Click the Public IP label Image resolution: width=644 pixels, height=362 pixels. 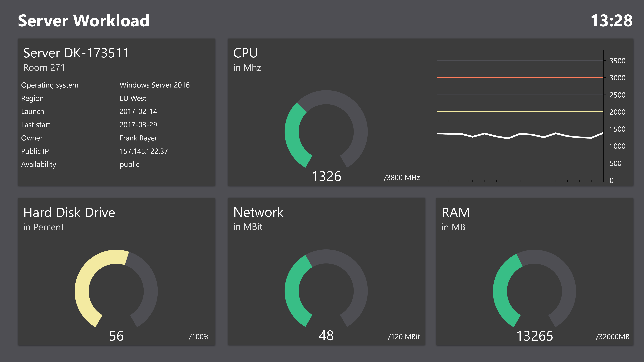(35, 151)
